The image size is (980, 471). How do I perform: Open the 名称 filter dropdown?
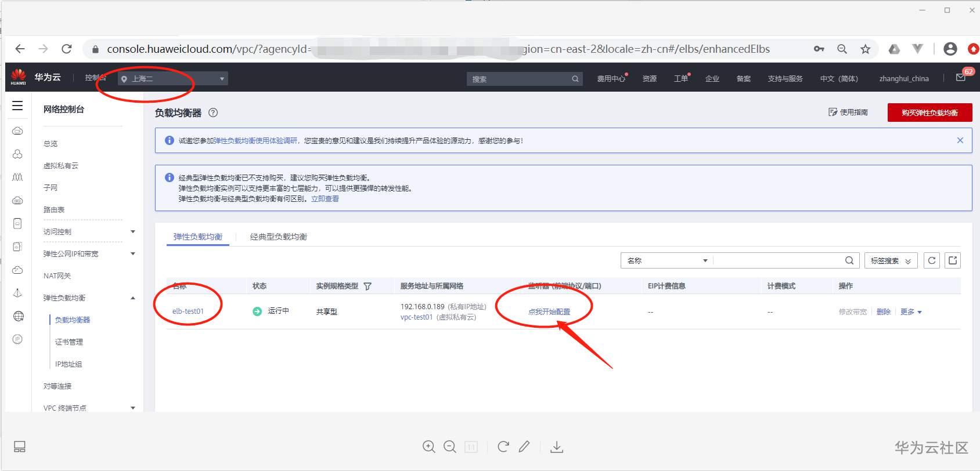tap(667, 260)
